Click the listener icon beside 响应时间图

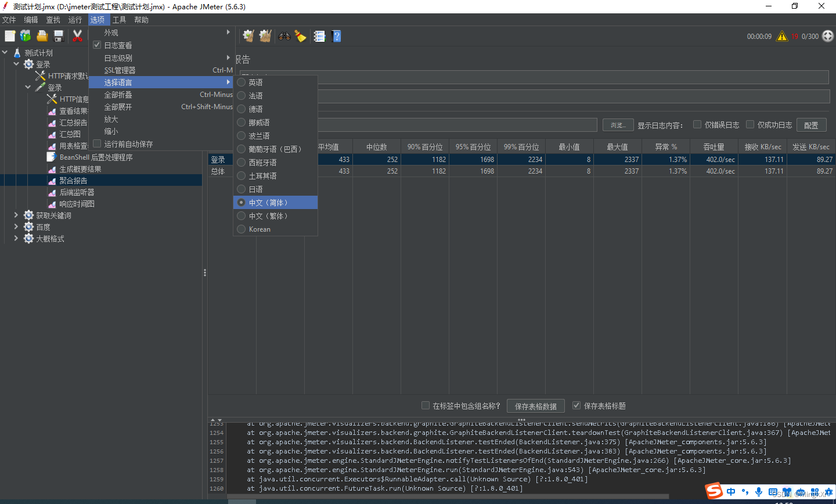click(x=52, y=204)
